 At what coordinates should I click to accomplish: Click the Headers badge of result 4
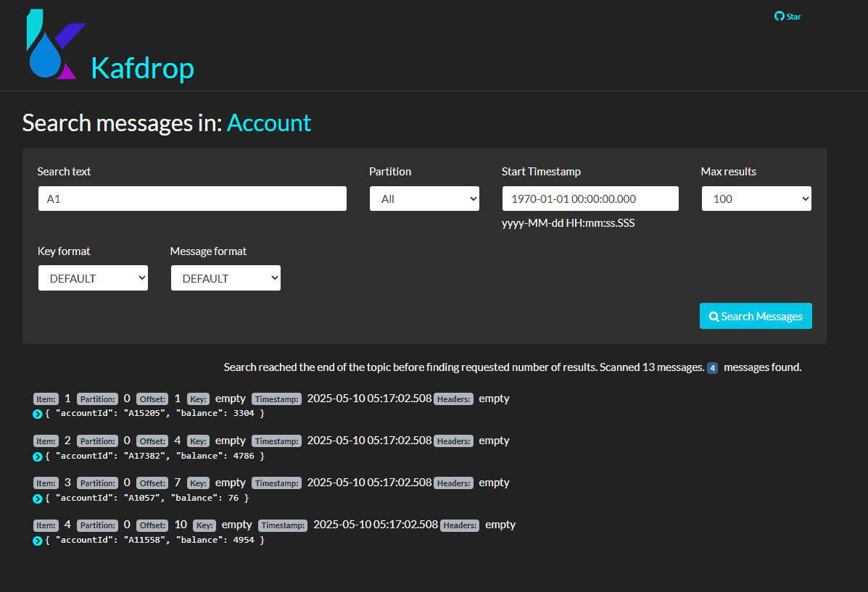pyautogui.click(x=460, y=525)
